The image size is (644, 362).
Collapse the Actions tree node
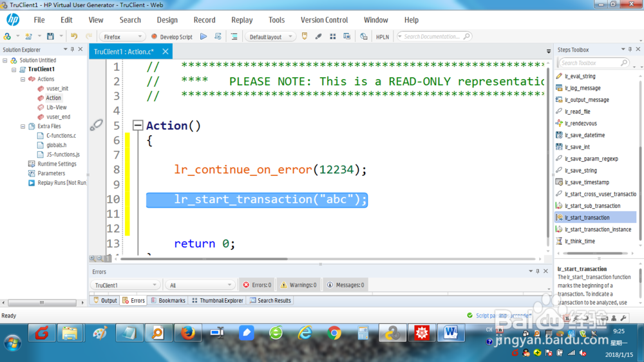[x=23, y=79]
